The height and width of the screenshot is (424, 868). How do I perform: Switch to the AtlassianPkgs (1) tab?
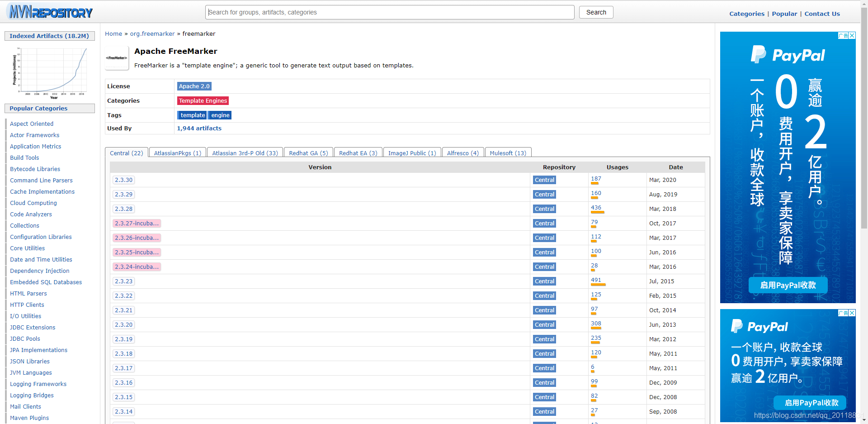[178, 153]
